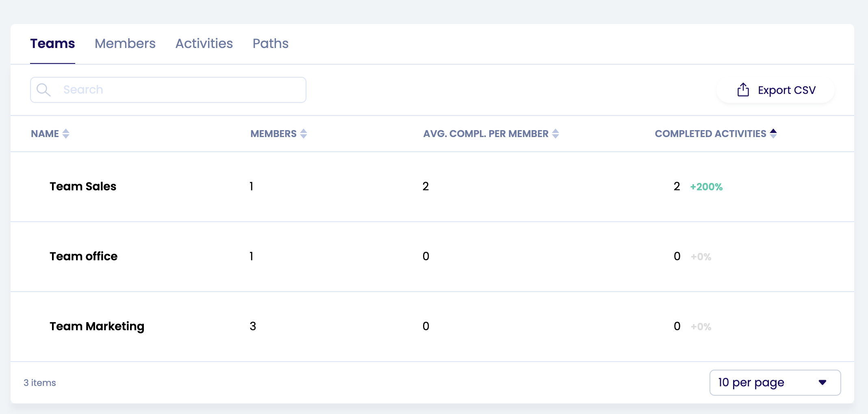Click the +200% change indicator

point(706,187)
